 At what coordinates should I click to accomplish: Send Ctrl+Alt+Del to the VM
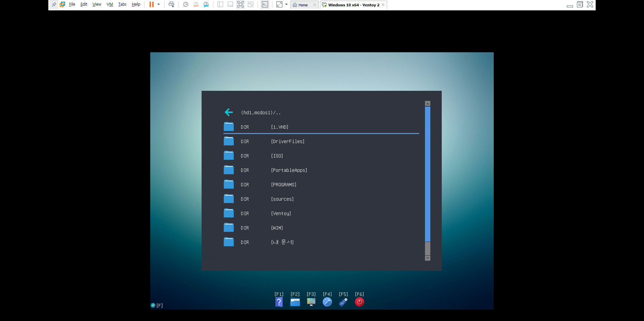pos(171,5)
